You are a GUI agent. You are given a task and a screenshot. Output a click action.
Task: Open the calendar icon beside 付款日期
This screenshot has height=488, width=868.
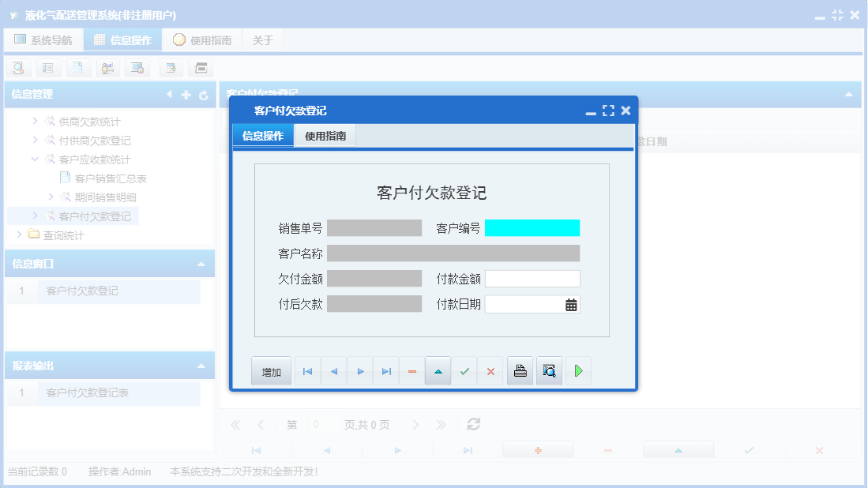[x=570, y=303]
